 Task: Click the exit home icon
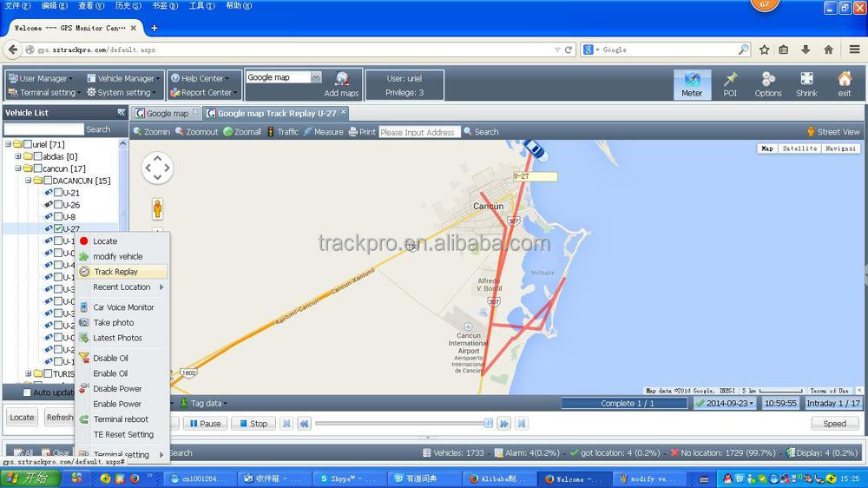(x=844, y=80)
